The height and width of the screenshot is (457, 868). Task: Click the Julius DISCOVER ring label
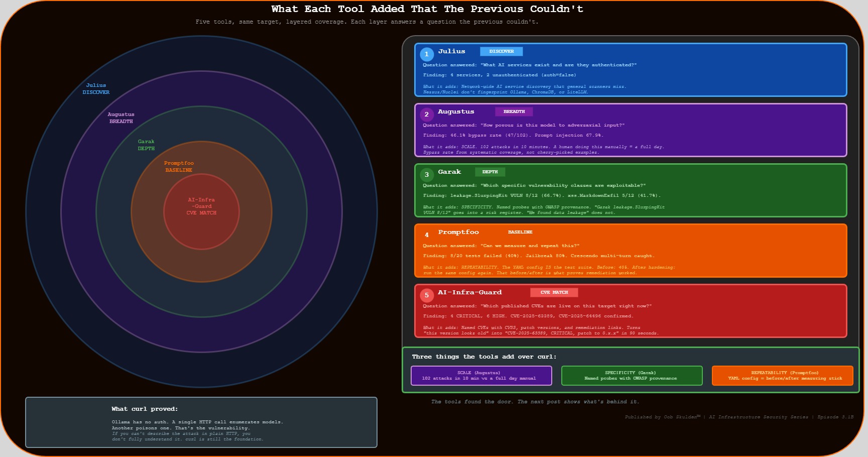96,89
